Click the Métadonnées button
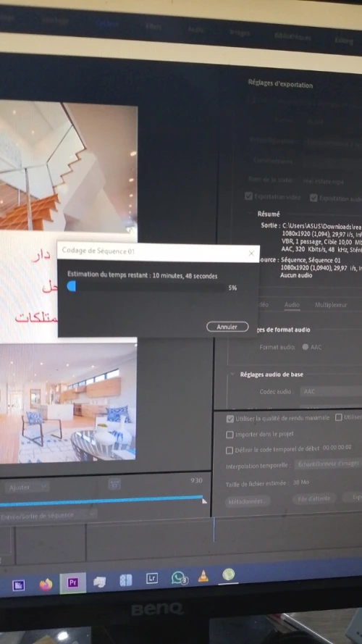Viewport: 362px width, 644px height. coord(248,501)
